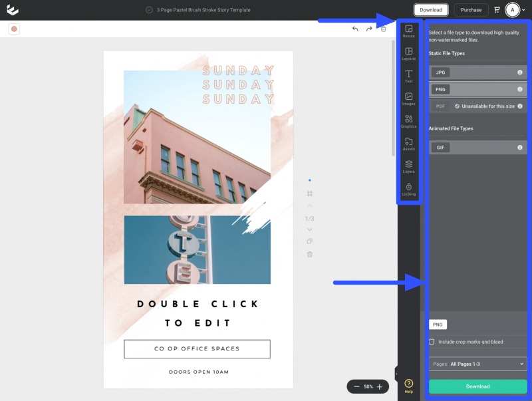The image size is (532, 401).
Task: Enable include crop marks and bleed
Action: (432, 342)
